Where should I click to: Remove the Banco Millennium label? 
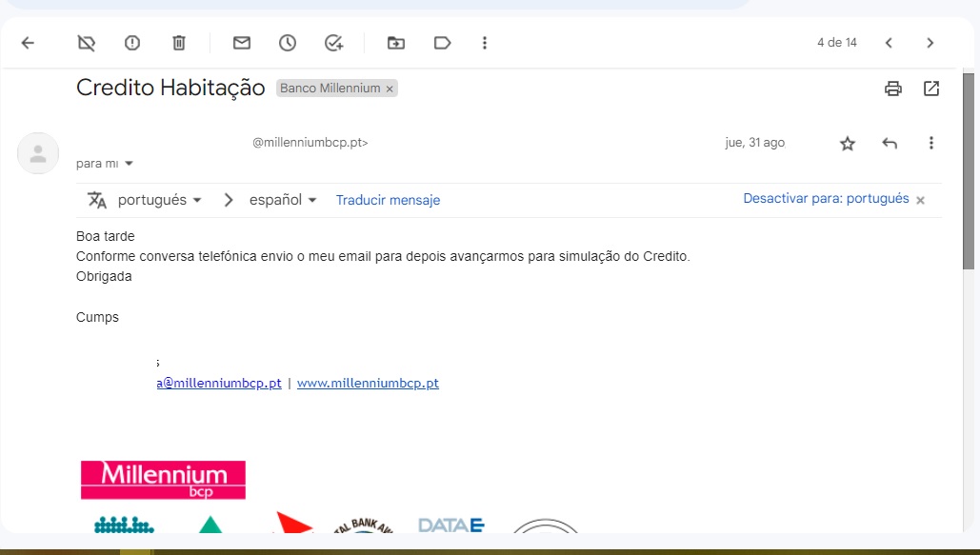coord(390,89)
